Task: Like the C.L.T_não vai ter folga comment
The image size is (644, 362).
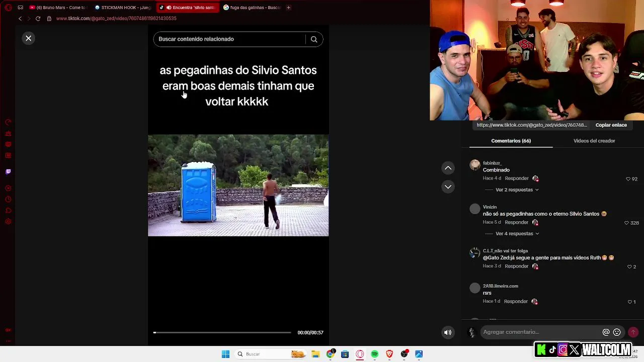Action: point(629,266)
